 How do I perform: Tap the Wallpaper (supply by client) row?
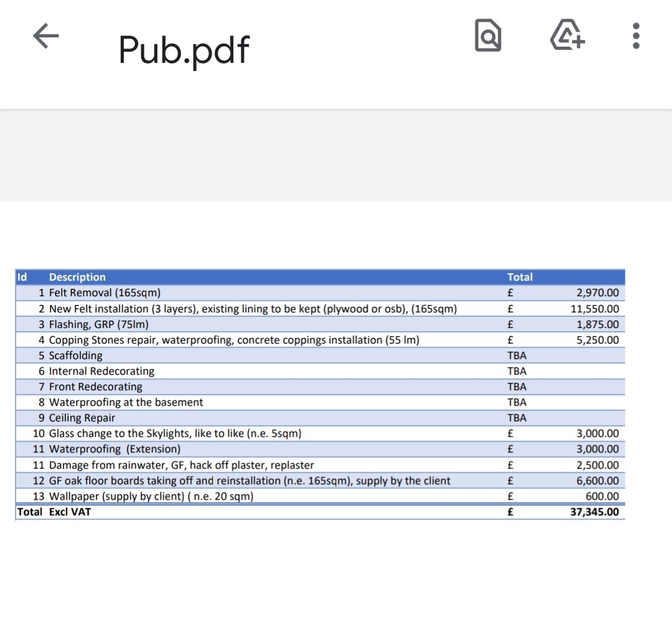pyautogui.click(x=151, y=497)
